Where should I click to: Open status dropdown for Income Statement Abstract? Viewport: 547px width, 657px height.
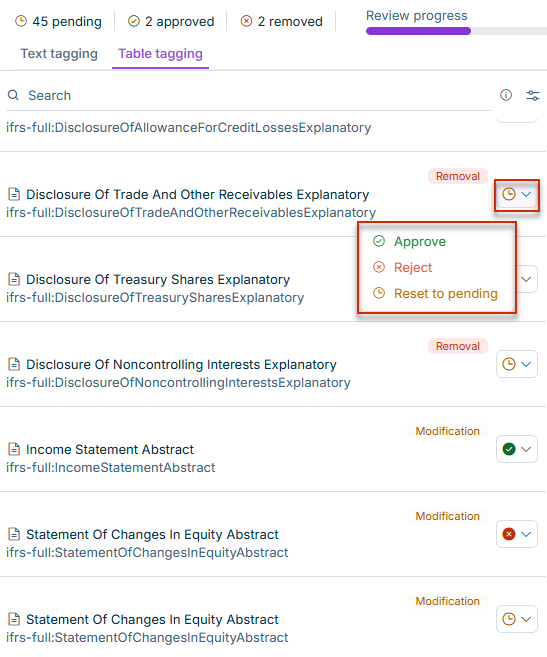coord(517,449)
